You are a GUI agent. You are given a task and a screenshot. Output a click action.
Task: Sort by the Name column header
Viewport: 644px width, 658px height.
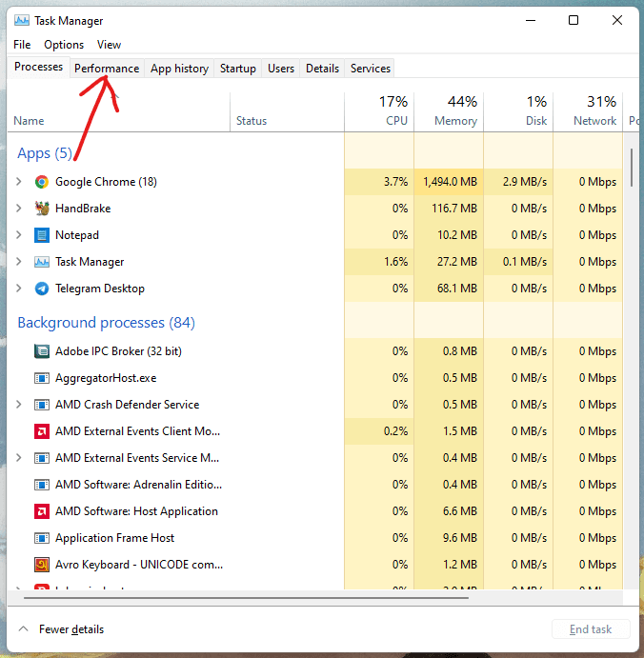click(118, 111)
